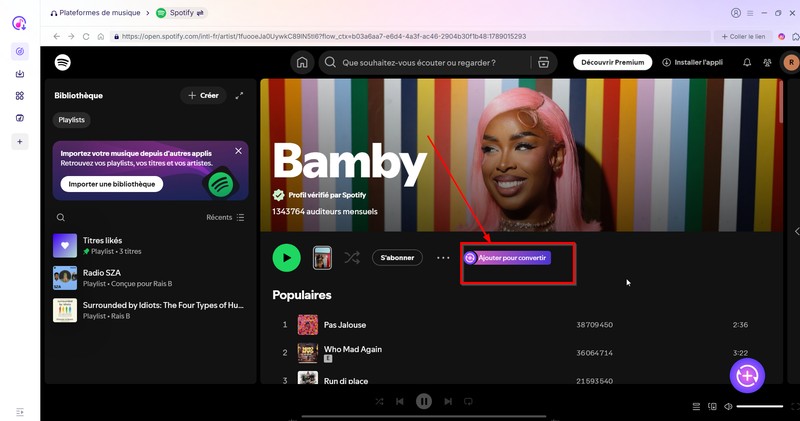
Task: Adjust the volume slider
Action: [760, 406]
